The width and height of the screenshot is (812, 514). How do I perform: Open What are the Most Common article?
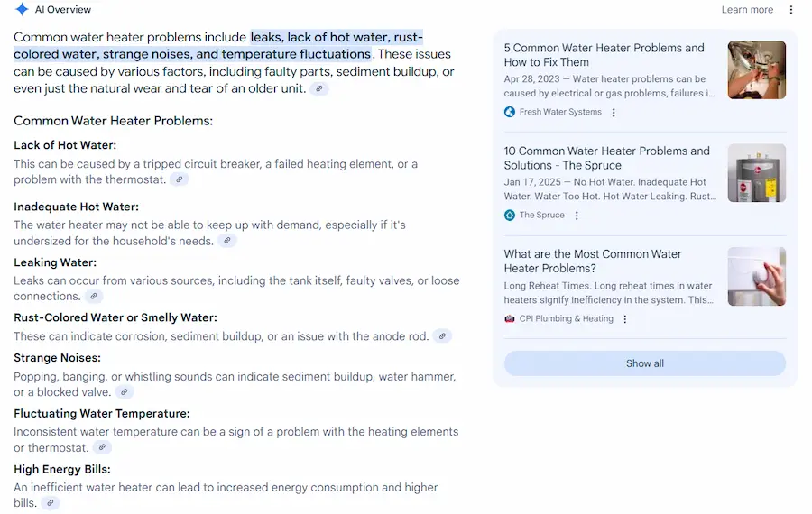pyautogui.click(x=592, y=261)
